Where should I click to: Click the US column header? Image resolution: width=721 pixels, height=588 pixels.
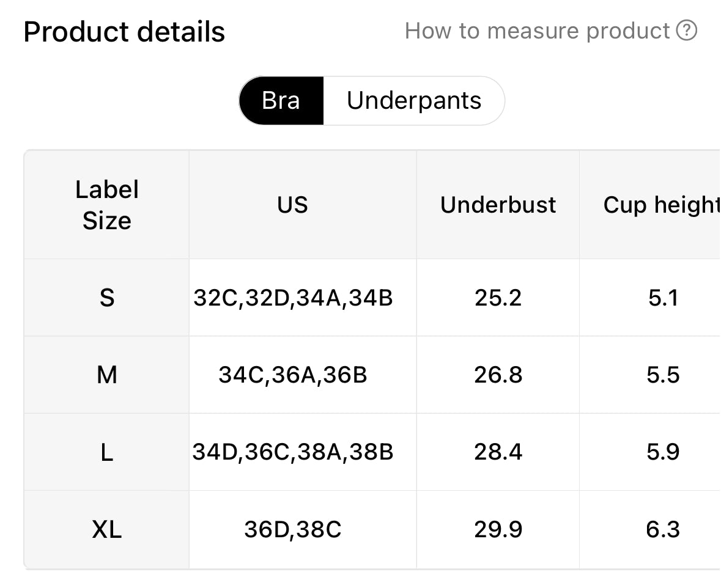(292, 205)
